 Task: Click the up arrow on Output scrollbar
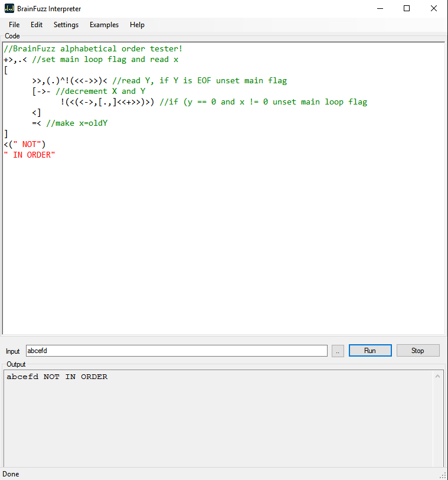[438, 376]
